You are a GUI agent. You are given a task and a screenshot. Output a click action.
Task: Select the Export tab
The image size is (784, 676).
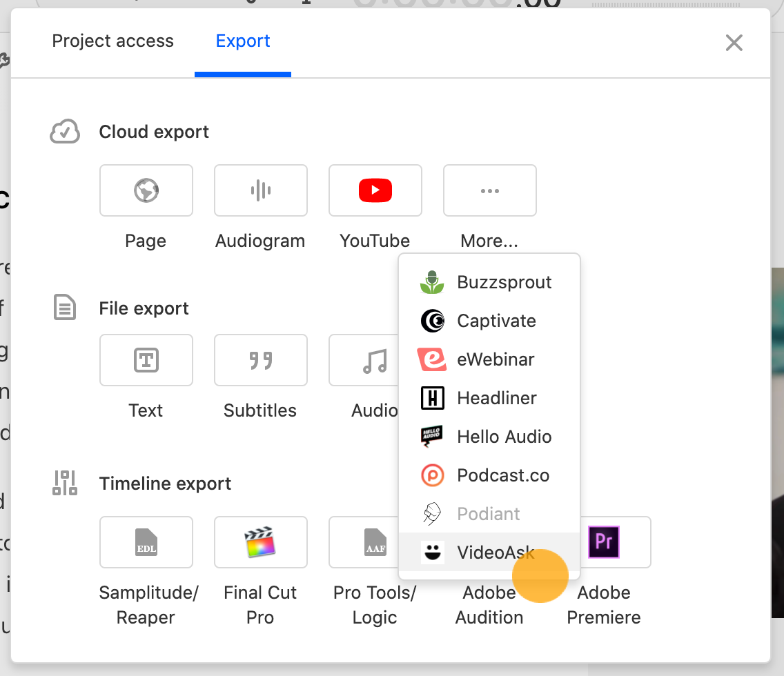point(242,41)
